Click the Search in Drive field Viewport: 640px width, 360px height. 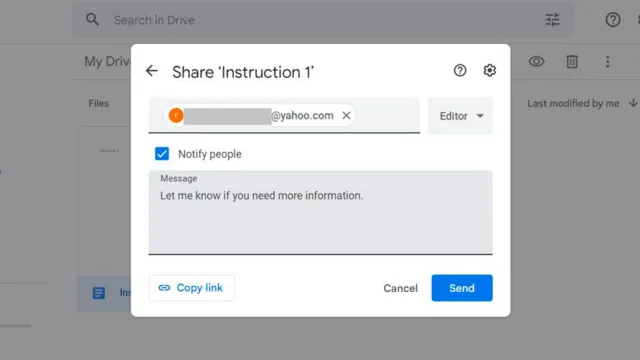click(322, 20)
